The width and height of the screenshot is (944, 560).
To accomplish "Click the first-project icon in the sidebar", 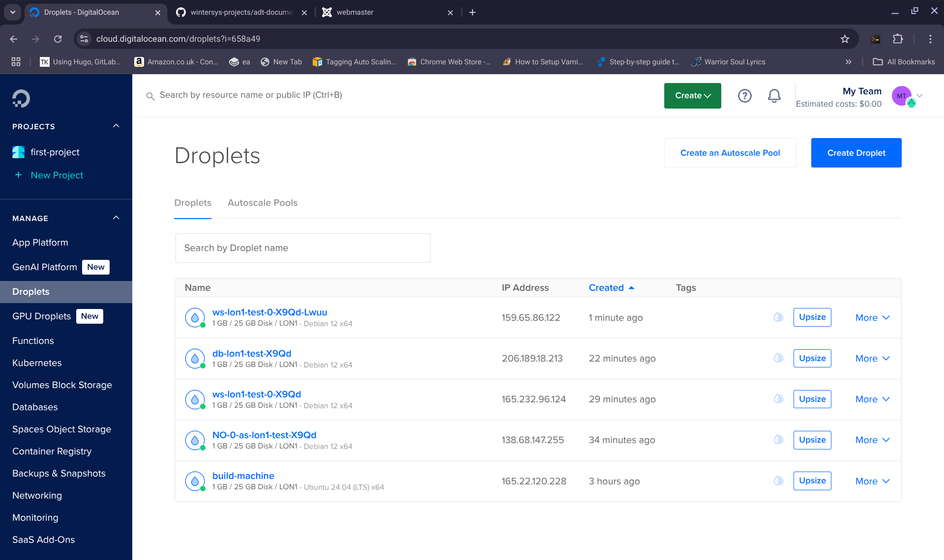I will (x=19, y=152).
